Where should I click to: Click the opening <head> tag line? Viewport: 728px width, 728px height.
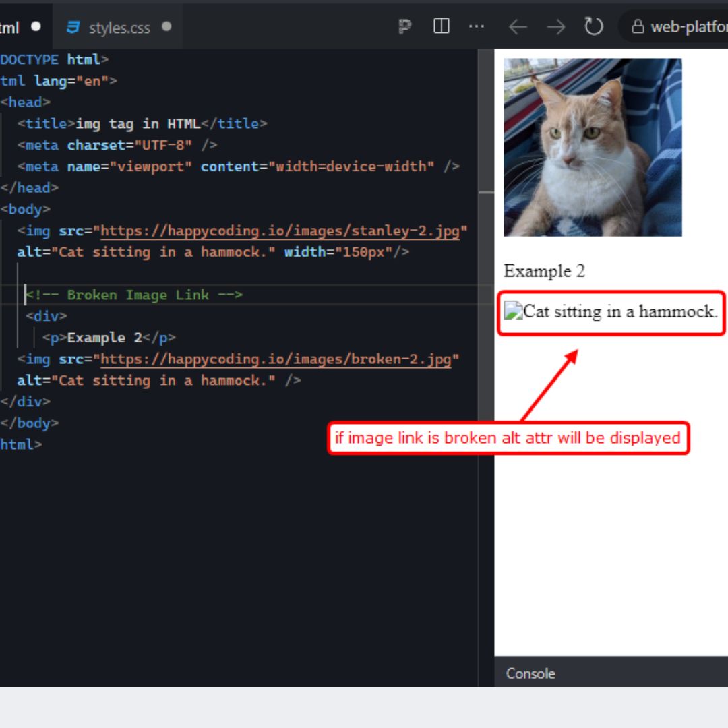26,102
